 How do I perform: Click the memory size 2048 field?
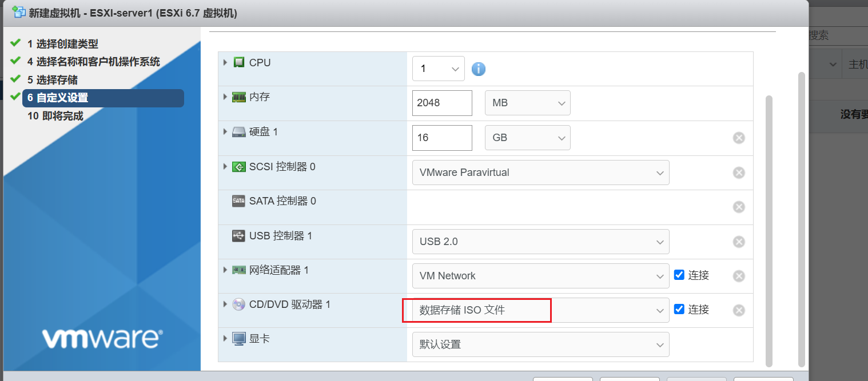(442, 103)
